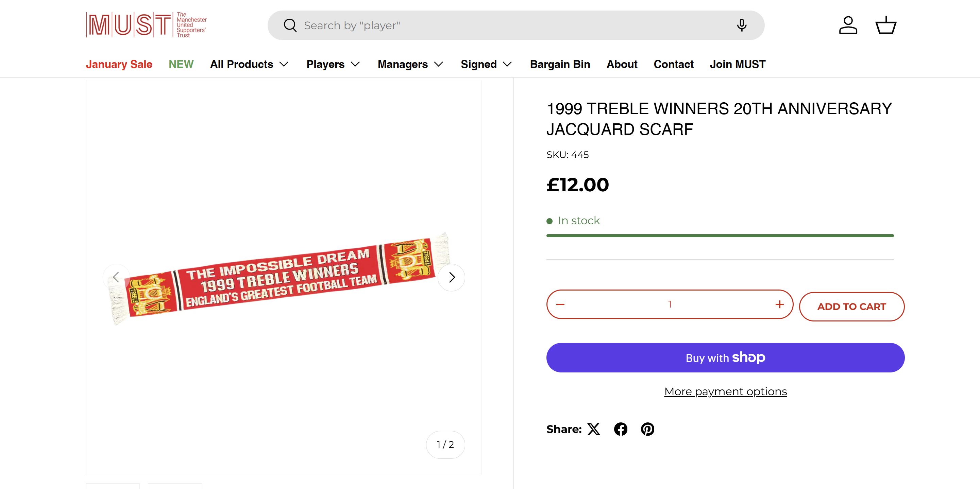Open More payment options link
Viewport: 980px width, 489px height.
pyautogui.click(x=725, y=392)
